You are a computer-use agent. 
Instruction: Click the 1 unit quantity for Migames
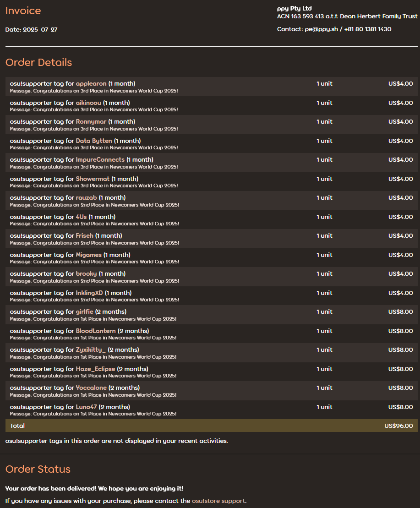324,255
